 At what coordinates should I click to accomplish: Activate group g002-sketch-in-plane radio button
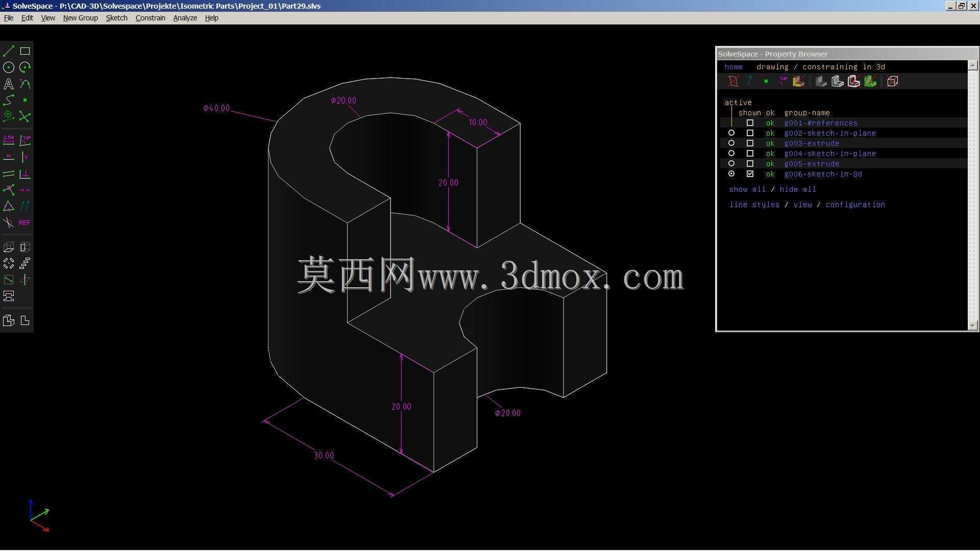coord(731,133)
